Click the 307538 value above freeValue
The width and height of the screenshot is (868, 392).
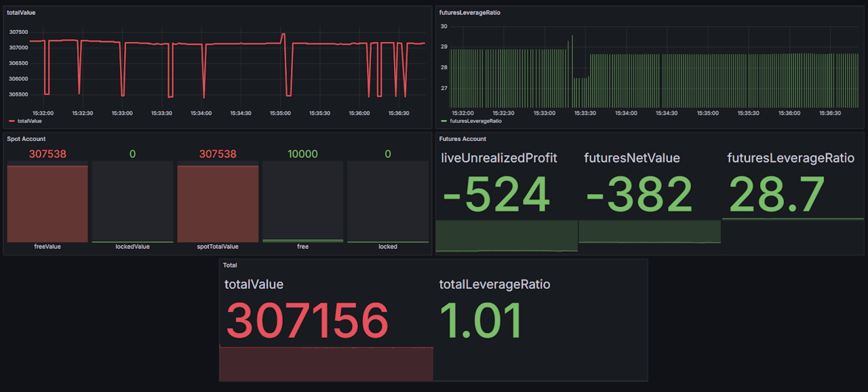tap(47, 154)
